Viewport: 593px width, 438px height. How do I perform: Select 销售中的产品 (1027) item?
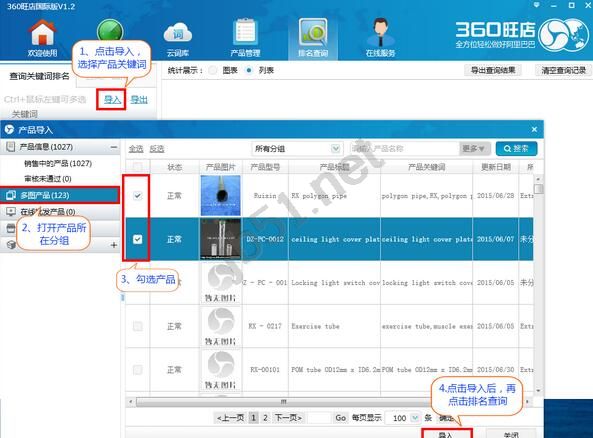coord(58,163)
